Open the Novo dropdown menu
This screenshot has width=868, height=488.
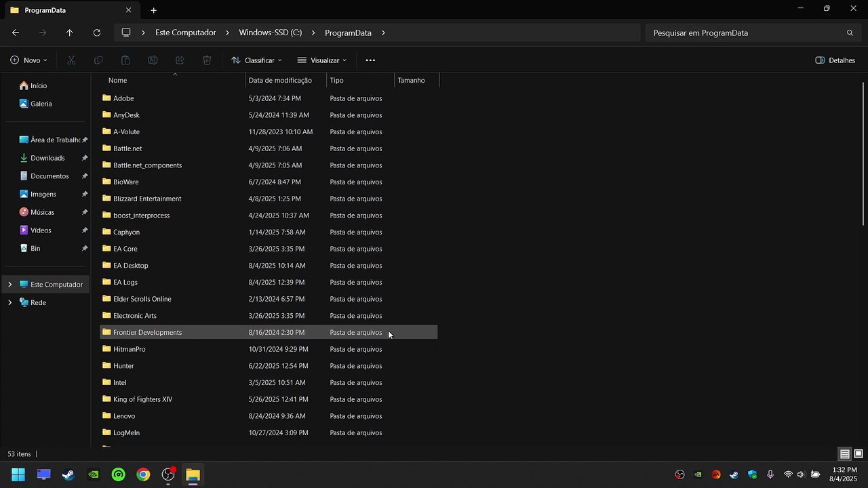[29, 60]
